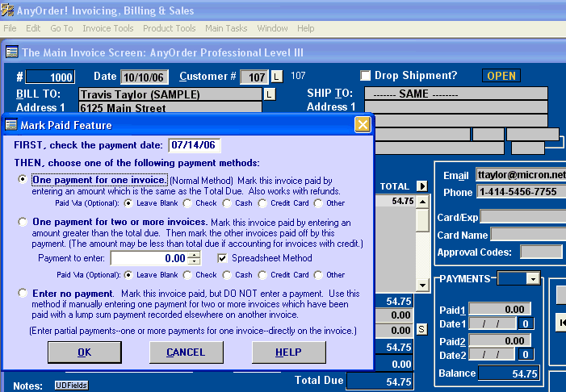Open the Invoice Tools menu
Screen dimensions: 566x392
[108, 28]
